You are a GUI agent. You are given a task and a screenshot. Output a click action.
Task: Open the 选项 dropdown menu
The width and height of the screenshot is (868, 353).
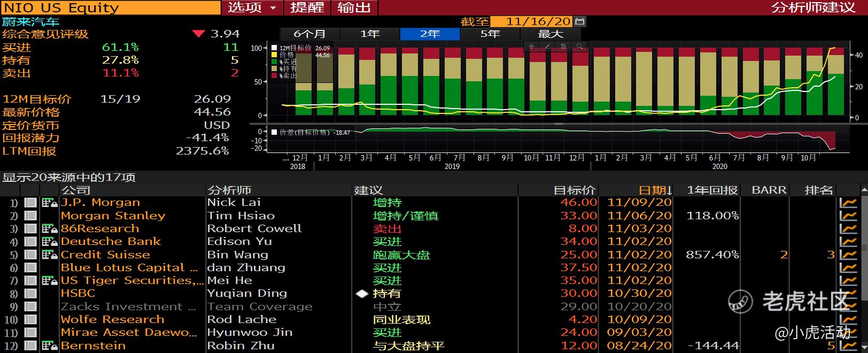coord(252,7)
